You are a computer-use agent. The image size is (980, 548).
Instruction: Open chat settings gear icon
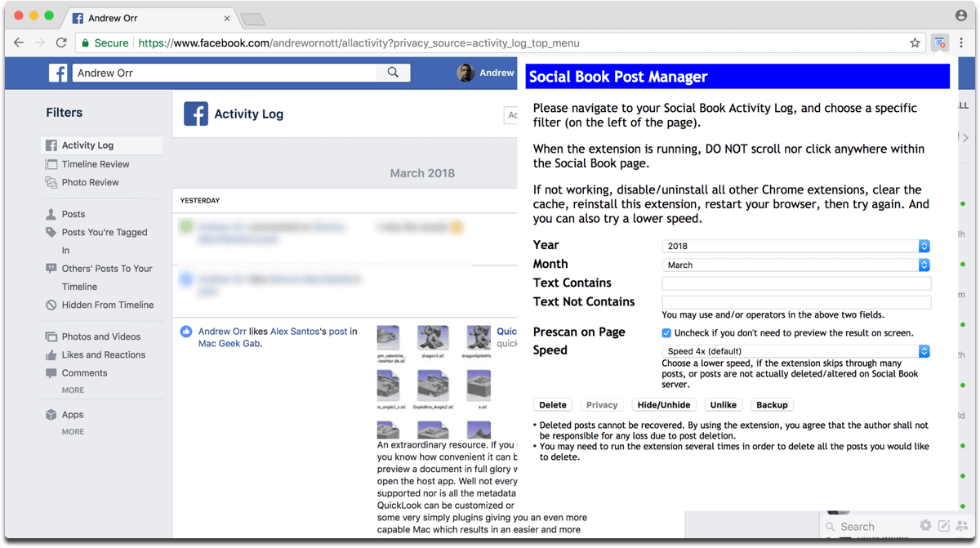[x=925, y=526]
